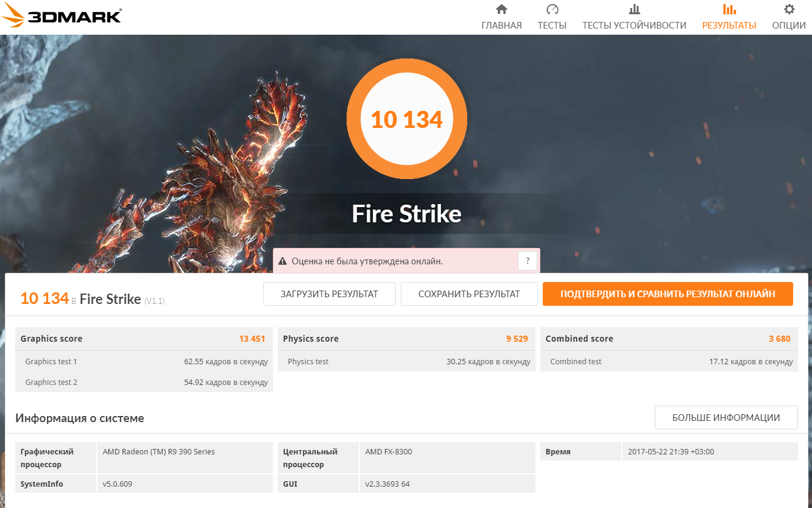Click the orange chart icon above Результаты
Screen dimensions: 812x508
729,9
